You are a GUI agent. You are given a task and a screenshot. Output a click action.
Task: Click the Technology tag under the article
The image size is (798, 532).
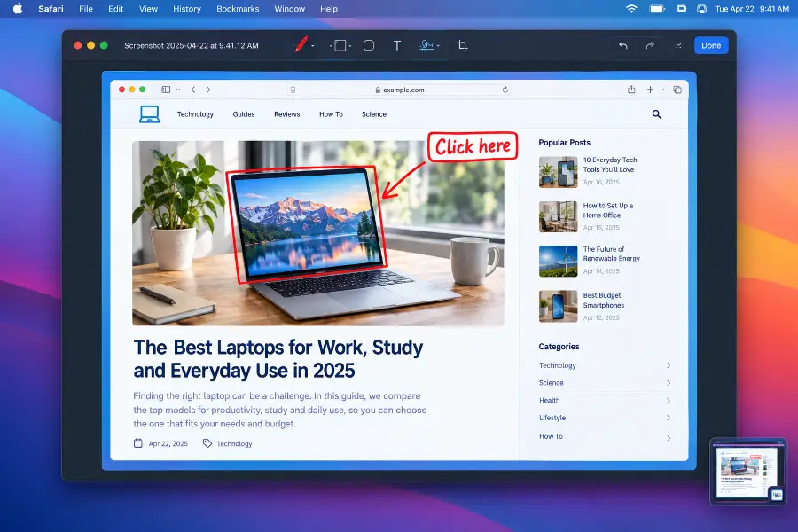(235, 443)
